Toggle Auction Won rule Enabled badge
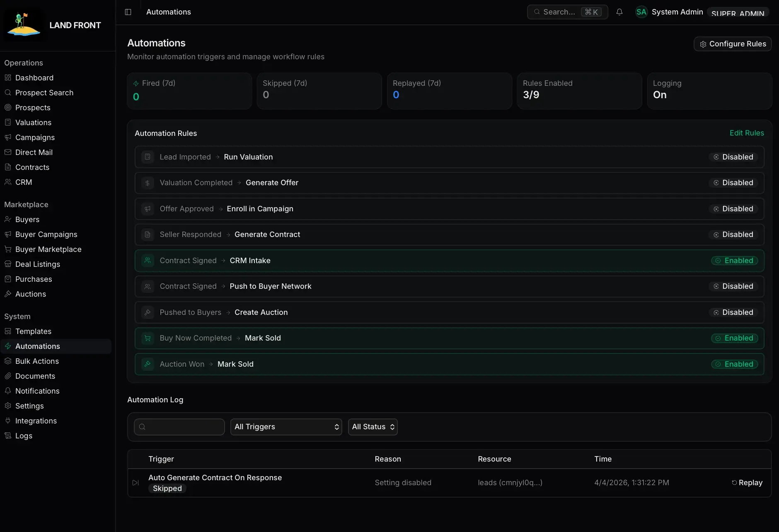 tap(735, 364)
